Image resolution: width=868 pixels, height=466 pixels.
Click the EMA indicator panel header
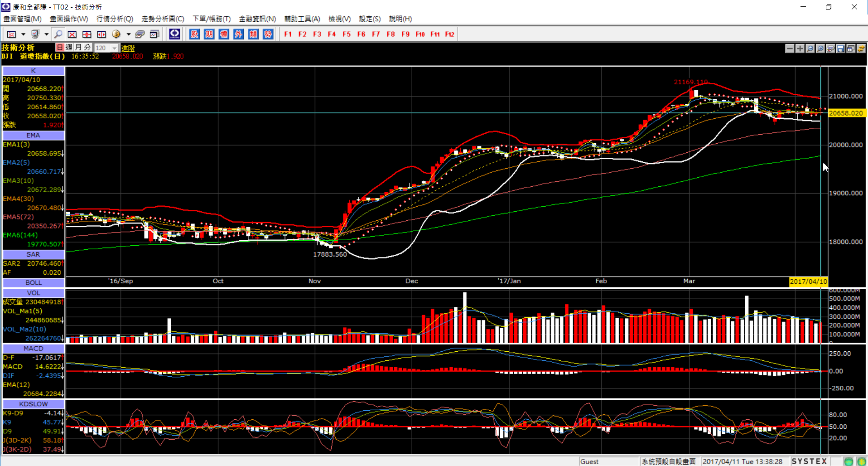tap(34, 136)
